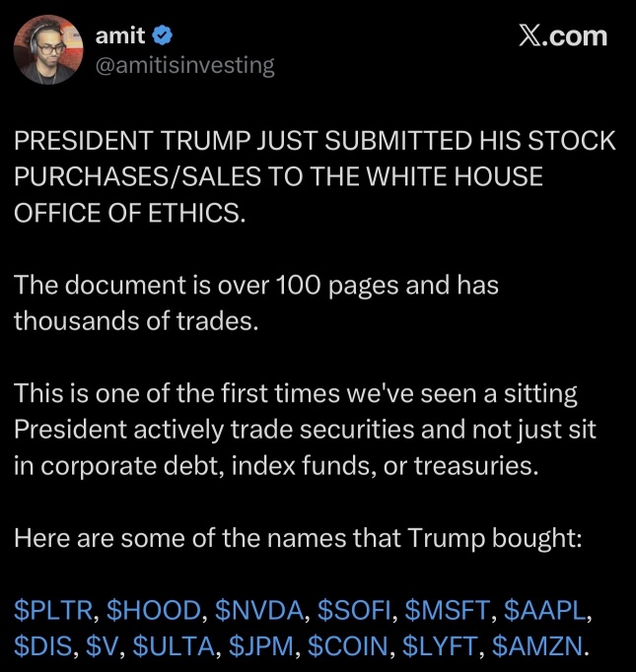The width and height of the screenshot is (636, 672).
Task: Open amit's profile picture
Action: 48,49
